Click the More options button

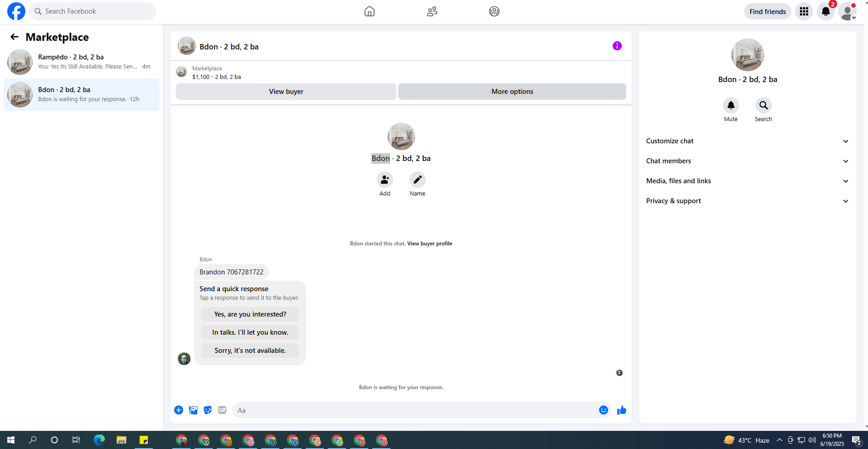[x=512, y=92]
